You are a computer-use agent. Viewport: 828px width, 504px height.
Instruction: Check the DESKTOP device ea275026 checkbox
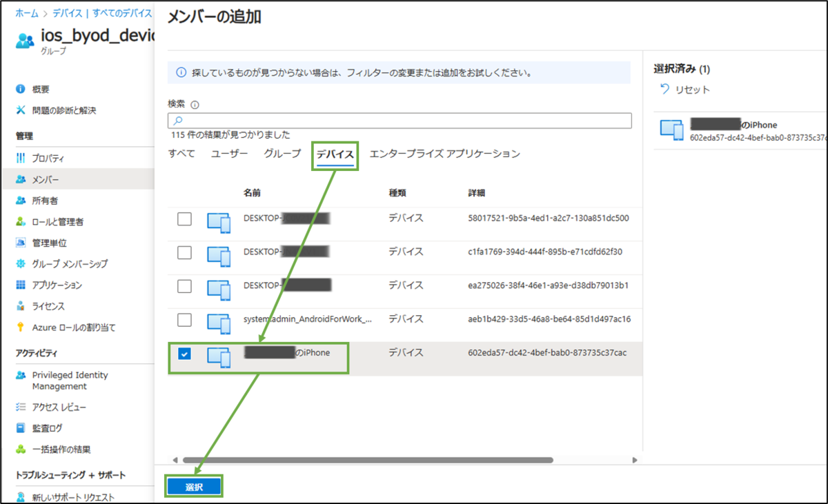tap(184, 286)
